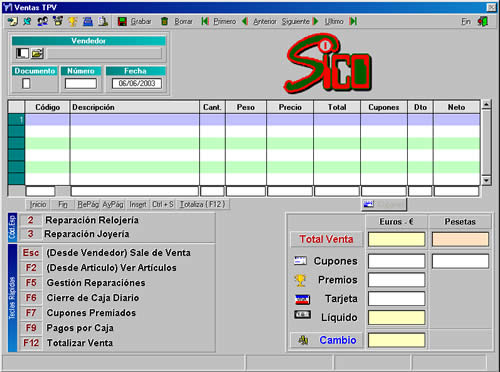Click the Cupones column header in the grid
Screen dimensions: 500x372
(384, 107)
